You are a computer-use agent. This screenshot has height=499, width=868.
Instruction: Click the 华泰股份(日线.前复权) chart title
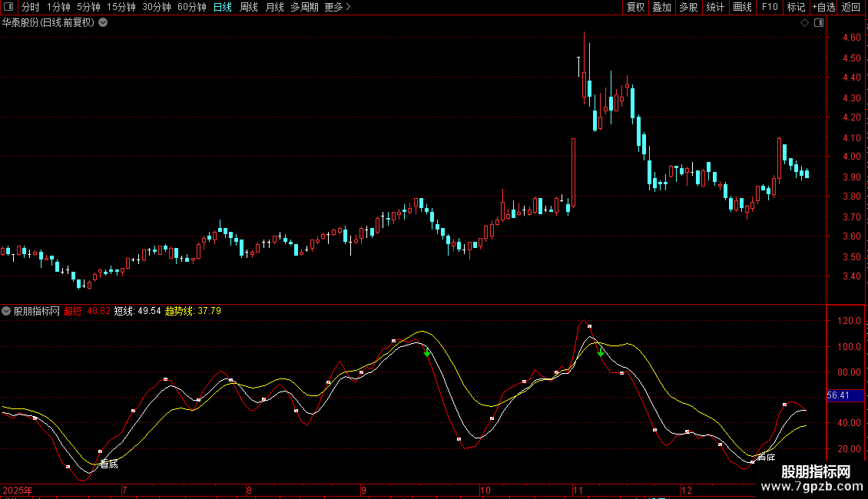coord(48,23)
